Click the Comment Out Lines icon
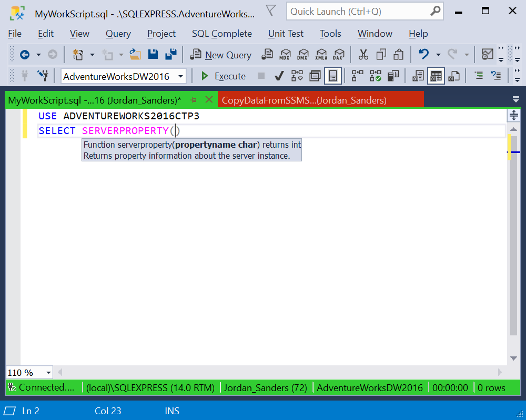Screen dimensions: 526x420 tap(479, 76)
